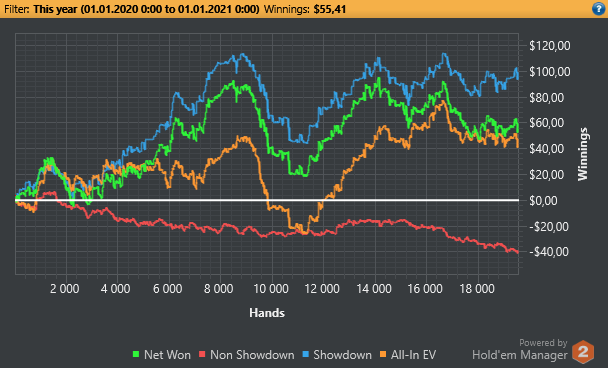This screenshot has width=608, height=368.
Task: Click the '6 000' hands axis label
Action: [168, 289]
